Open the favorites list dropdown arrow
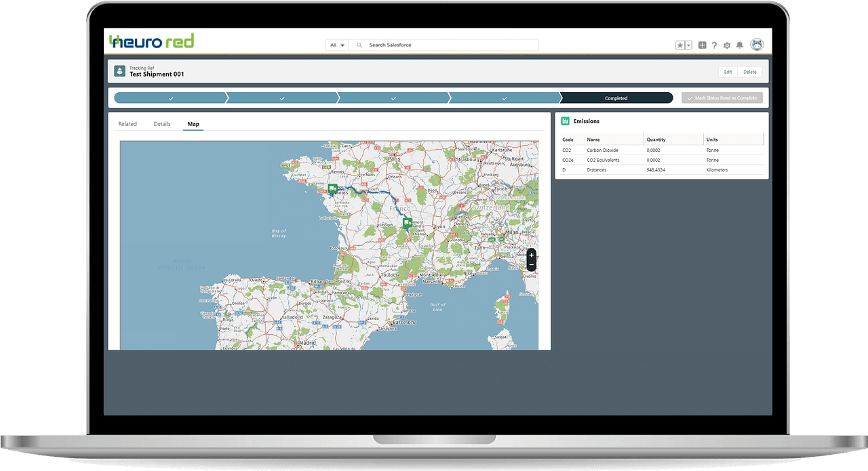 click(688, 45)
